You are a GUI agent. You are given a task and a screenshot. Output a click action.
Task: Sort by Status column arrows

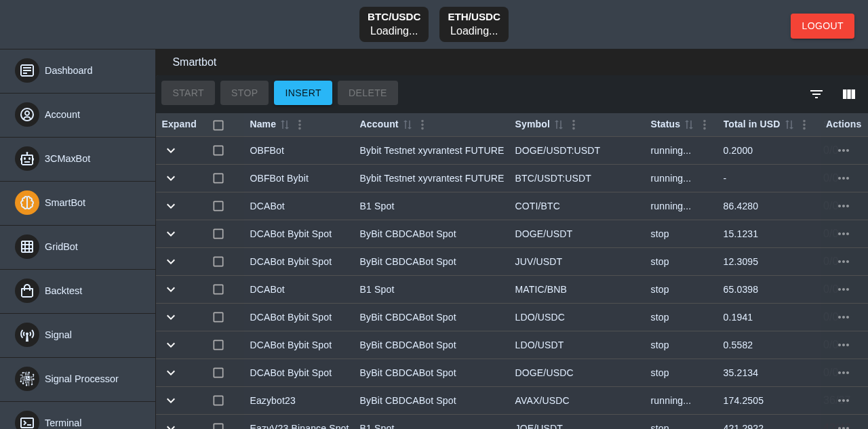coord(689,125)
